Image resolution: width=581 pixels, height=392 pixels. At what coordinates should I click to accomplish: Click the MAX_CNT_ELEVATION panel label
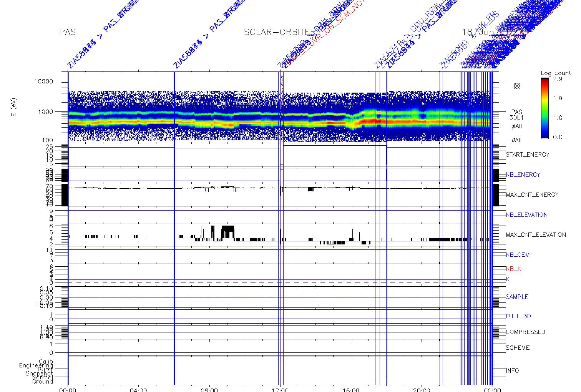[536, 234]
